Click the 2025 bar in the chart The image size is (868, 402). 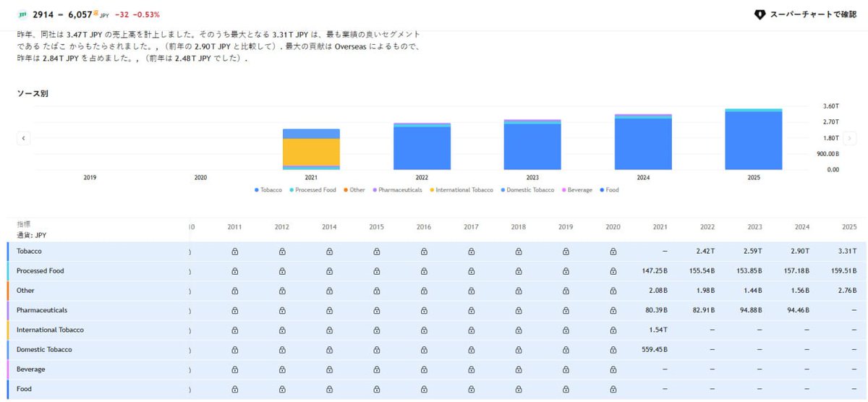[x=754, y=140]
